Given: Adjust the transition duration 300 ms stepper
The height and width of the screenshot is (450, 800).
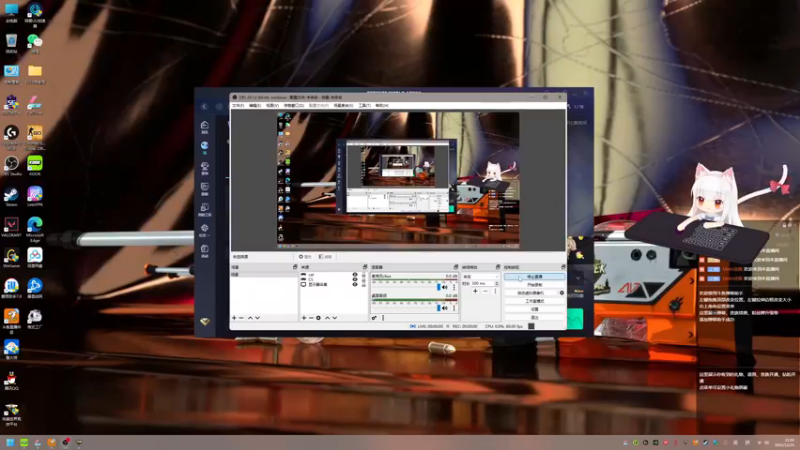Looking at the screenshot, I should click(496, 284).
